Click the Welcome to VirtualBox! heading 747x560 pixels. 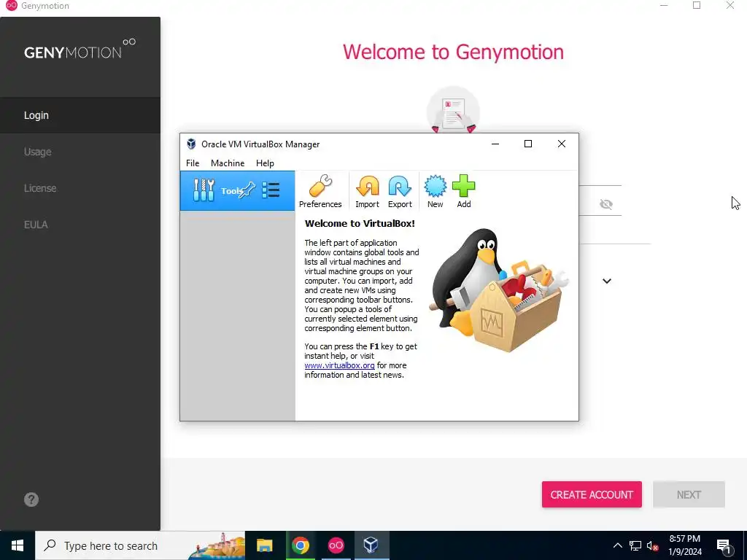360,223
